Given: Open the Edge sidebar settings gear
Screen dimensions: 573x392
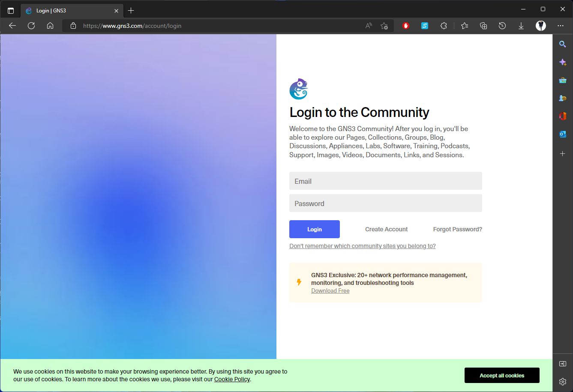Looking at the screenshot, I should (563, 381).
